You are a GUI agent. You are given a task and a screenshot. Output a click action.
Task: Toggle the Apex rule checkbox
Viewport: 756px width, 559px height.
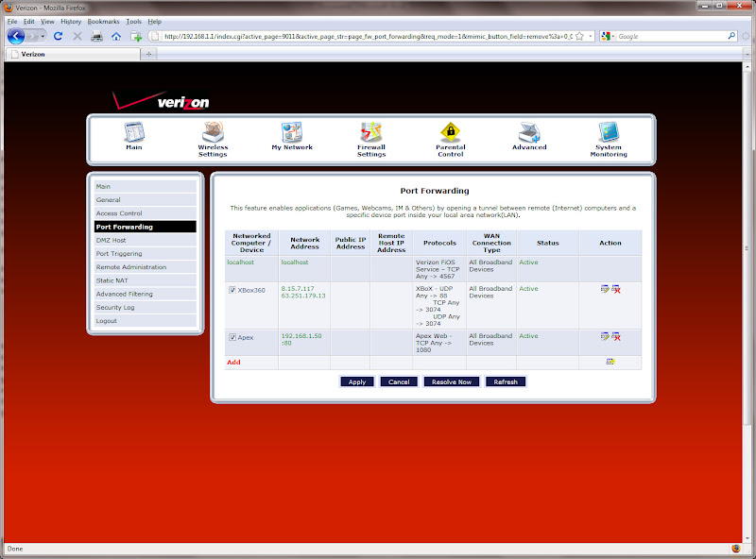pyautogui.click(x=232, y=337)
